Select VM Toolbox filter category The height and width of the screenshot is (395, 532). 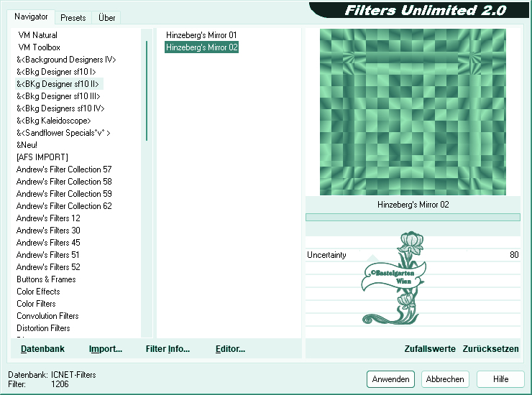39,47
